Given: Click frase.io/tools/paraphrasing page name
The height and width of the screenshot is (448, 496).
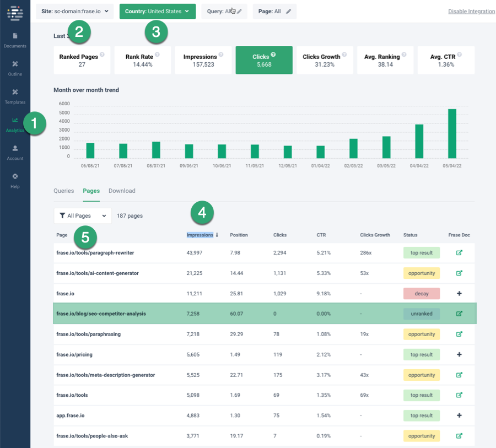Looking at the screenshot, I should 89,334.
